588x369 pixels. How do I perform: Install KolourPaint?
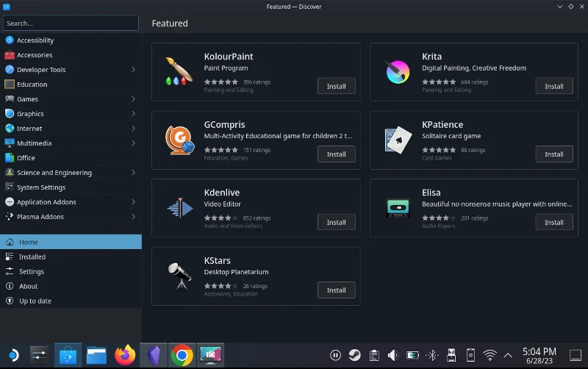click(x=337, y=86)
